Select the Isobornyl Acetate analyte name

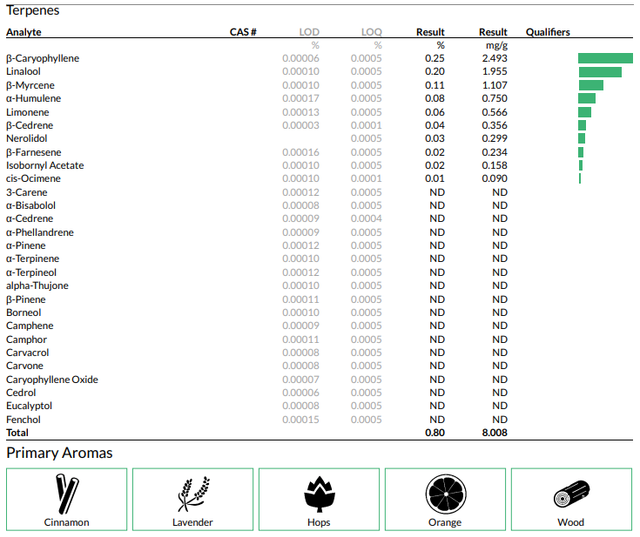pos(45,165)
